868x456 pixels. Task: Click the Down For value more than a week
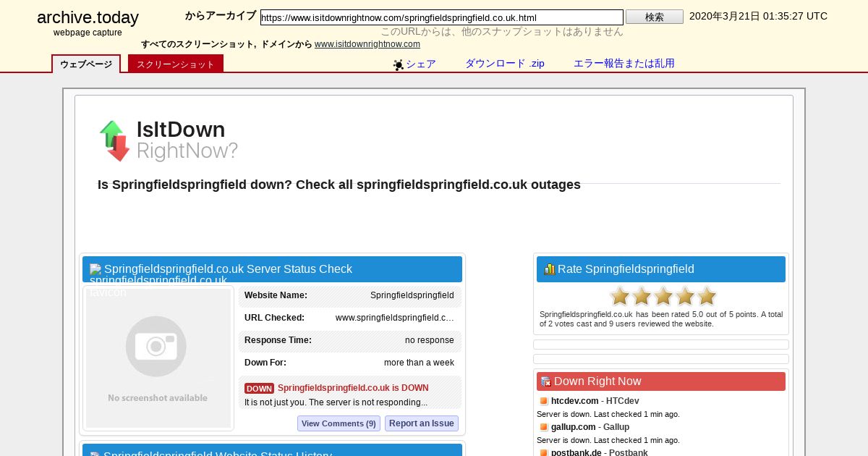[x=419, y=363]
